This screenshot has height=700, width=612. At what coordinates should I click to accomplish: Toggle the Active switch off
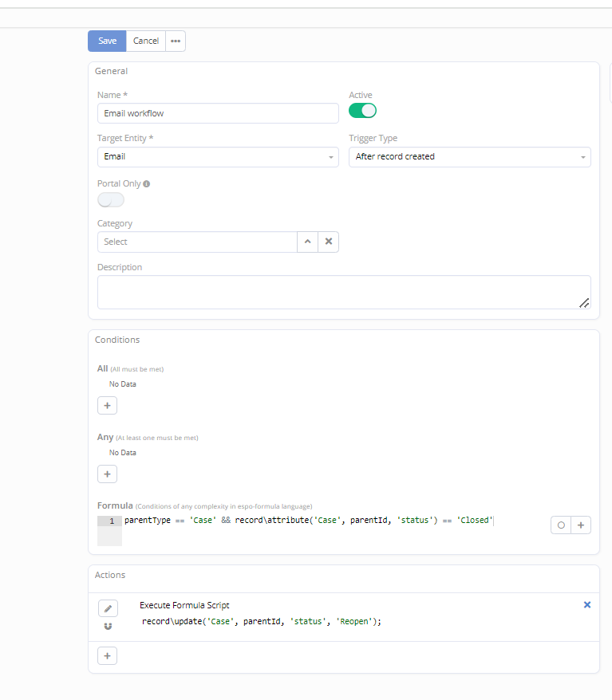[x=362, y=111]
